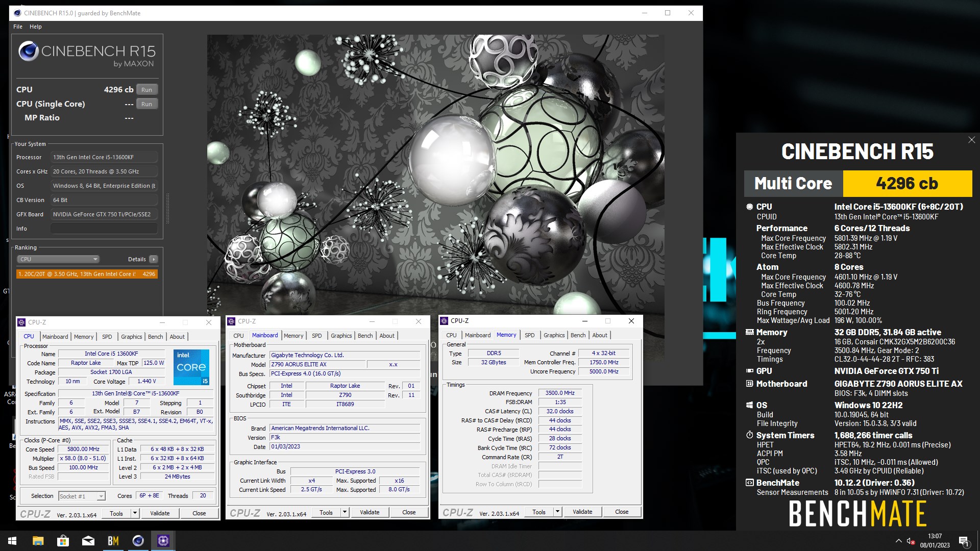
Task: Click the muted volume tray icon
Action: click(911, 541)
